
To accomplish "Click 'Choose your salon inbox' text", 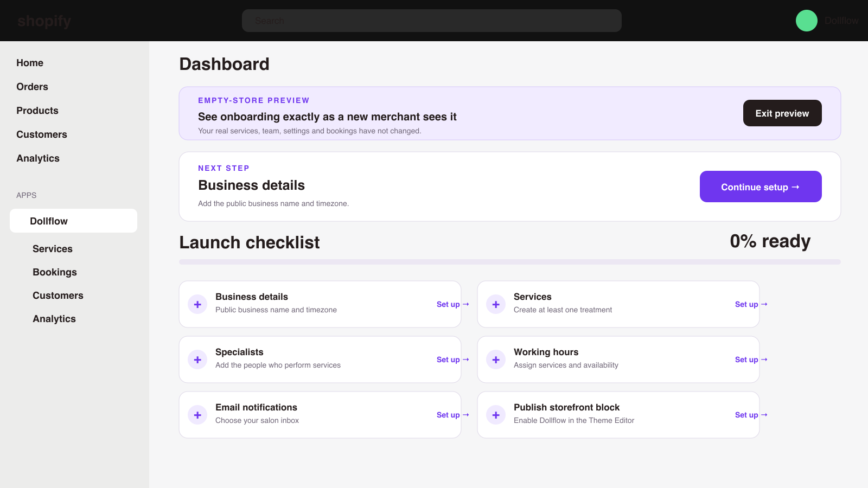I will point(257,420).
